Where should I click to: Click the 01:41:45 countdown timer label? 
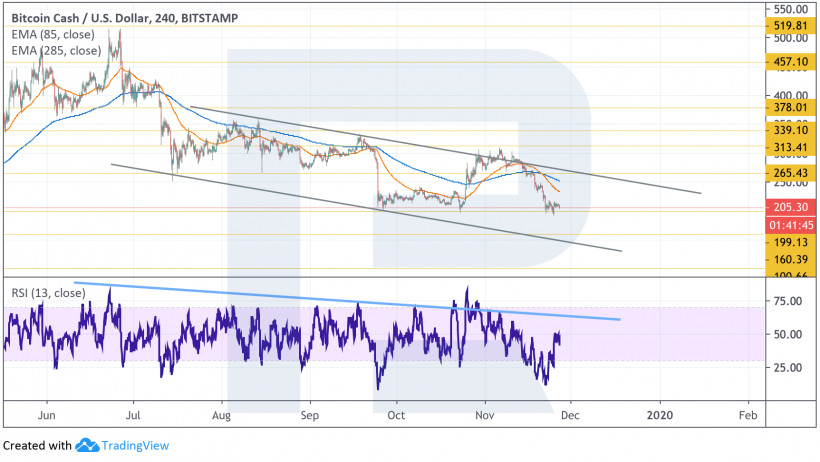pyautogui.click(x=783, y=224)
